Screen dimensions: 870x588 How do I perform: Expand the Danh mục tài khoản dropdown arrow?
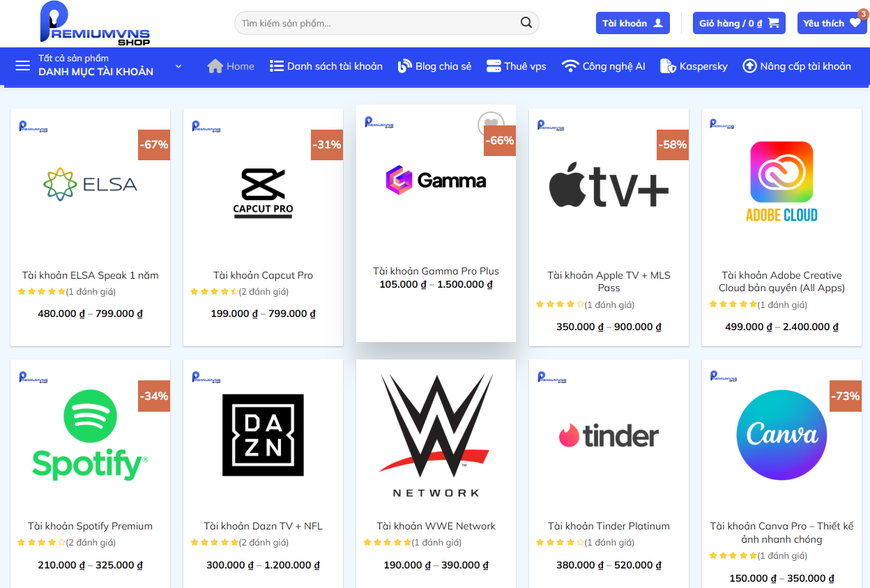[178, 66]
